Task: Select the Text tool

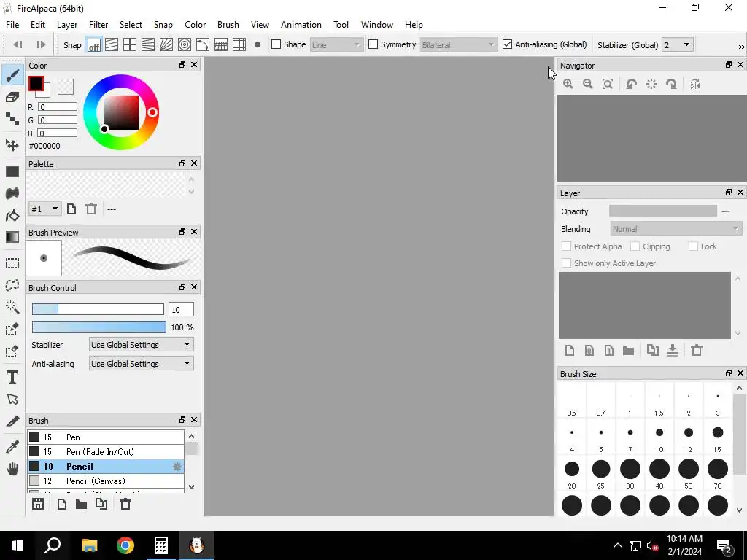Action: (x=12, y=377)
